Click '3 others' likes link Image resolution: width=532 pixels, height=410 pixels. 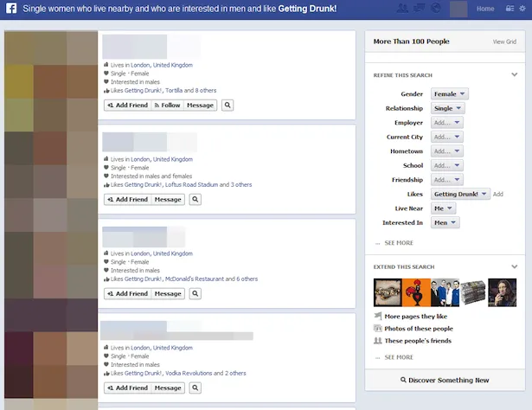[x=241, y=185]
